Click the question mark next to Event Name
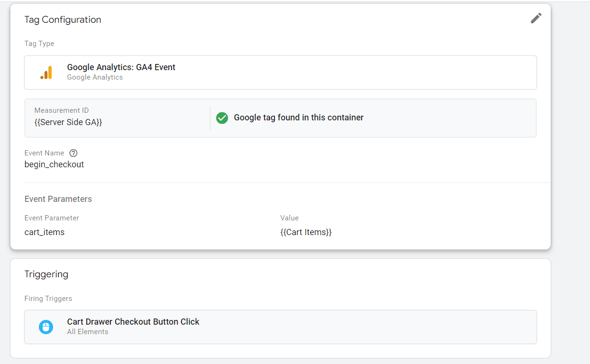 point(73,153)
